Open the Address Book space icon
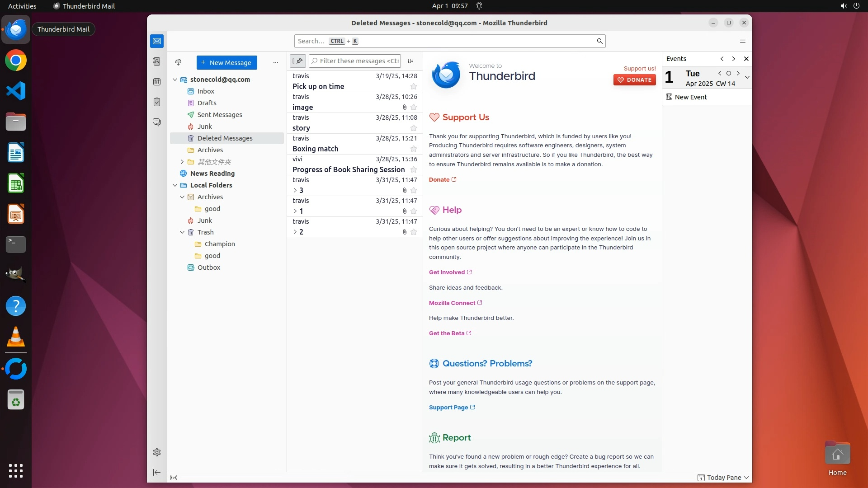This screenshot has width=868, height=488. pyautogui.click(x=157, y=61)
